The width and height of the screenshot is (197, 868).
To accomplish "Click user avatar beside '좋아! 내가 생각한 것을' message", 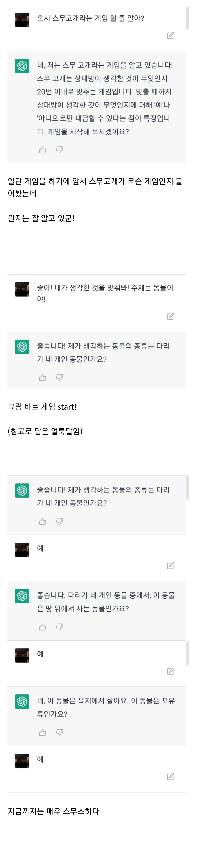I will click(x=22, y=290).
